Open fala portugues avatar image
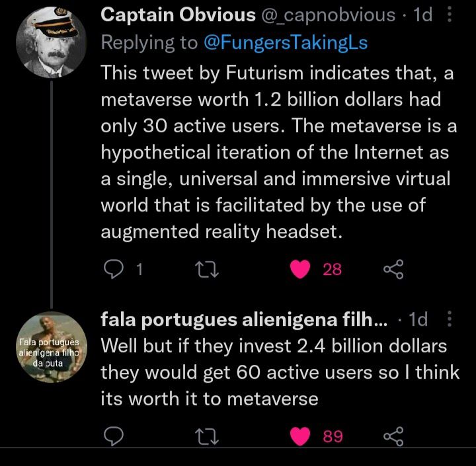The height and width of the screenshot is (466, 476). tap(50, 347)
